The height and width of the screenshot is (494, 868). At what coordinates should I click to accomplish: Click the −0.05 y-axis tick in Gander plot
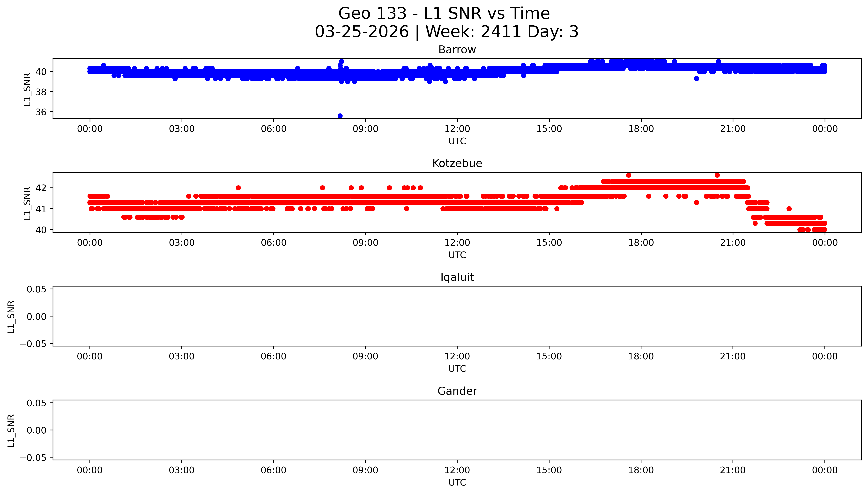point(33,458)
